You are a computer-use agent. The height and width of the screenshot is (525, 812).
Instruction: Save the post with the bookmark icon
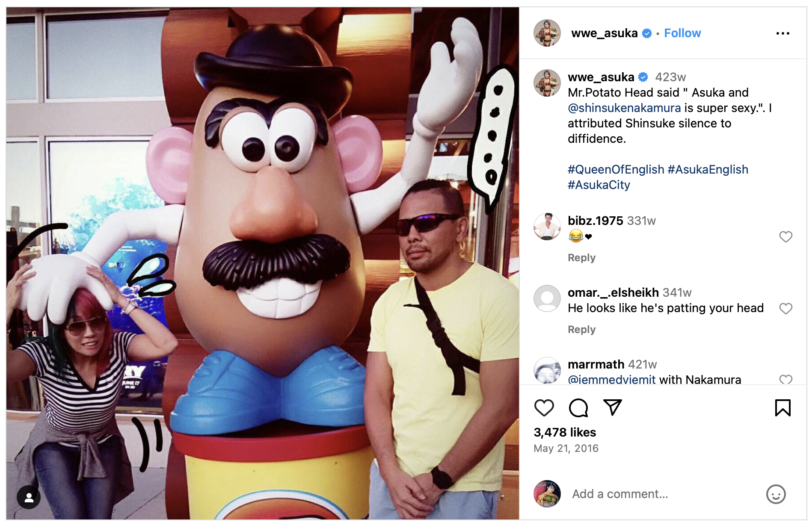coord(783,408)
